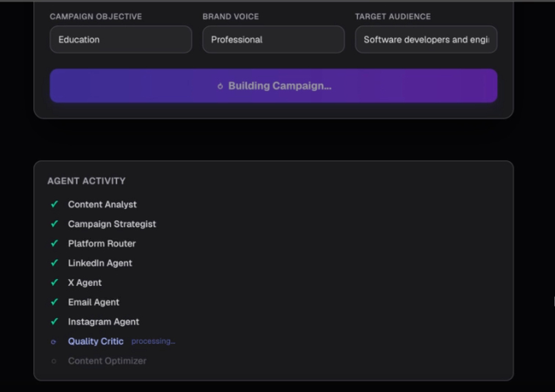Click the processing... status text
555x392 pixels.
154,342
